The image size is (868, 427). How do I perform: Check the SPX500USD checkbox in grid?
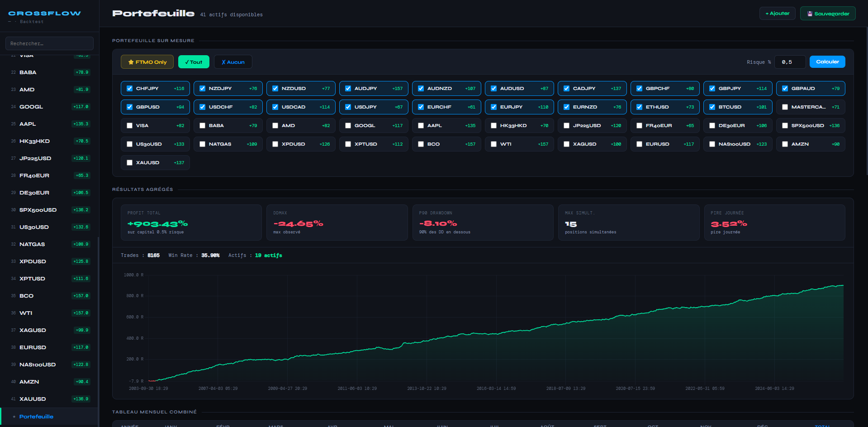click(785, 126)
